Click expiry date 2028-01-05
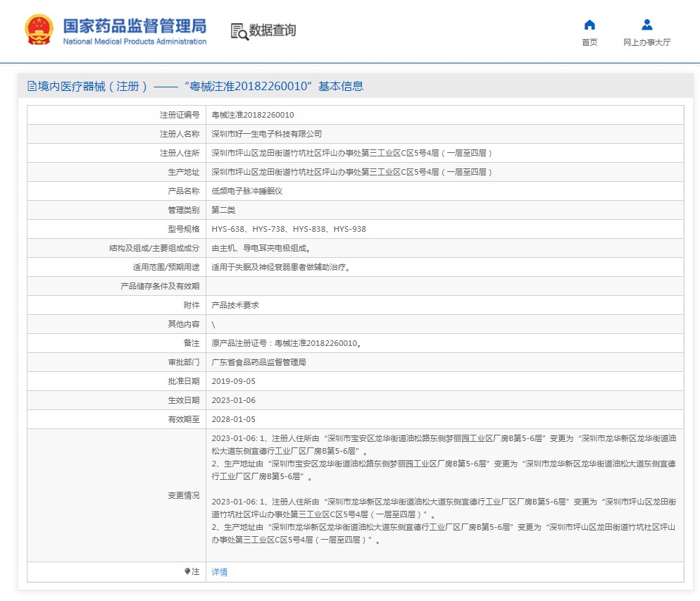Viewport: 700px width, 601px height. (234, 420)
